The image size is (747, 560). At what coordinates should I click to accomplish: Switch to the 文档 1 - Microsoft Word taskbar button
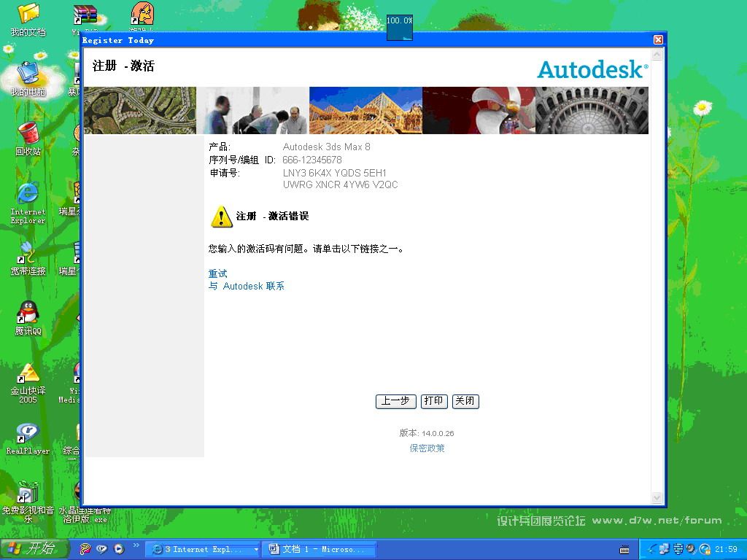pos(320,549)
